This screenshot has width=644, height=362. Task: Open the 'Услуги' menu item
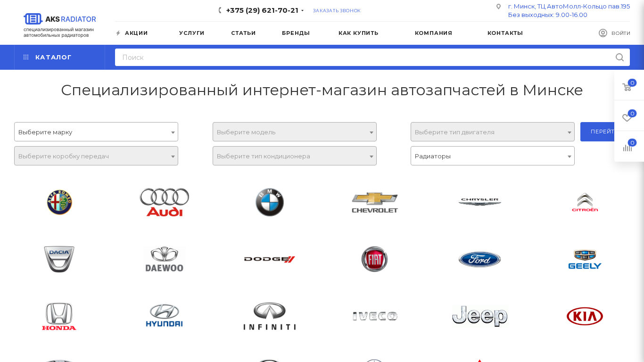click(x=192, y=33)
